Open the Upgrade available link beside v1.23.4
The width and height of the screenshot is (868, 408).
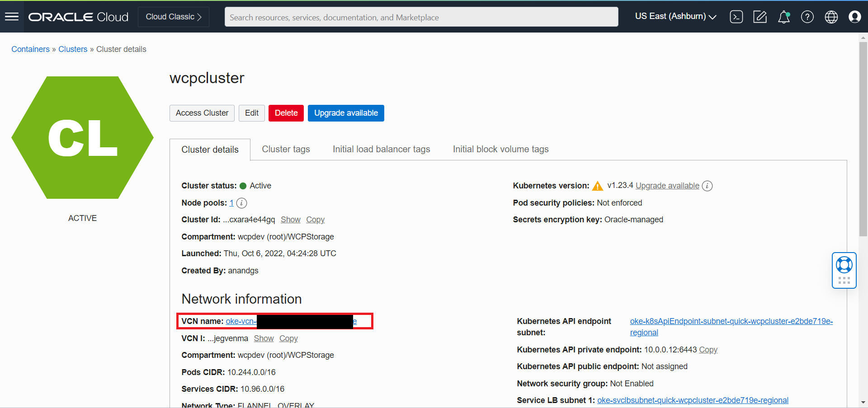(x=667, y=186)
